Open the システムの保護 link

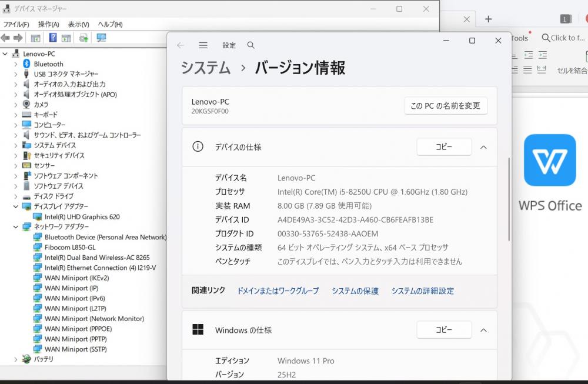[x=355, y=291]
